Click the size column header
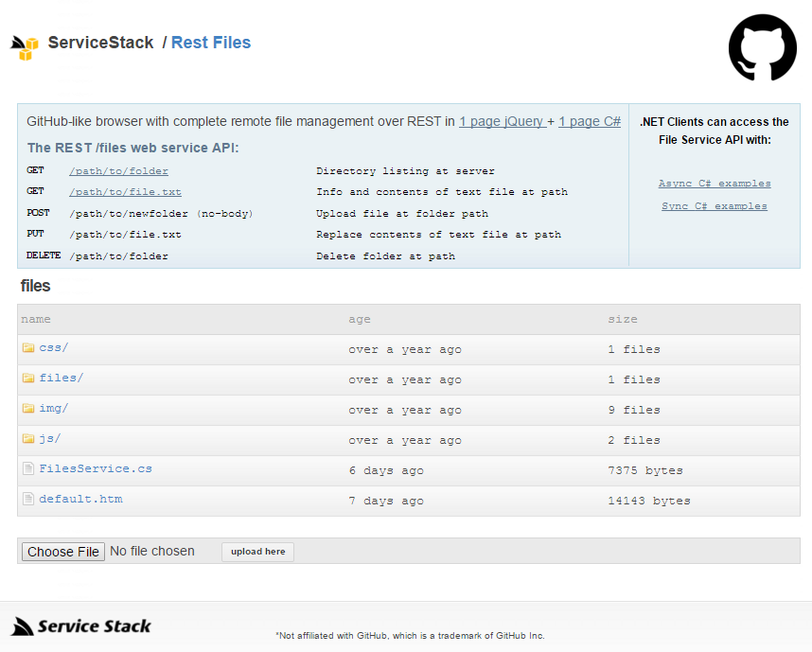This screenshot has width=812, height=652. tap(623, 319)
